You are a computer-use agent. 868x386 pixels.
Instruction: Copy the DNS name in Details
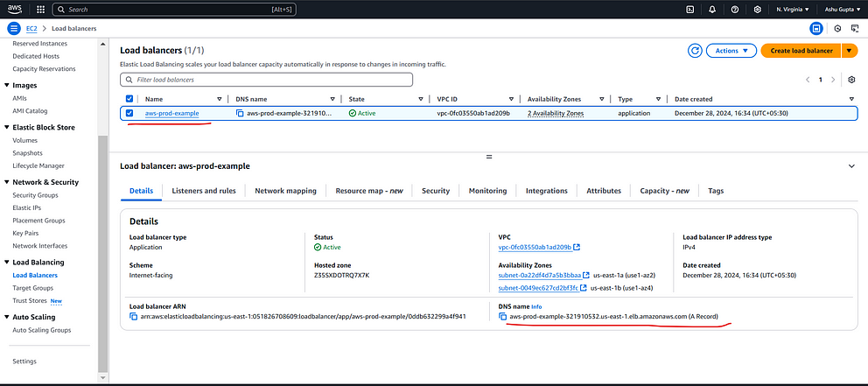[502, 317]
